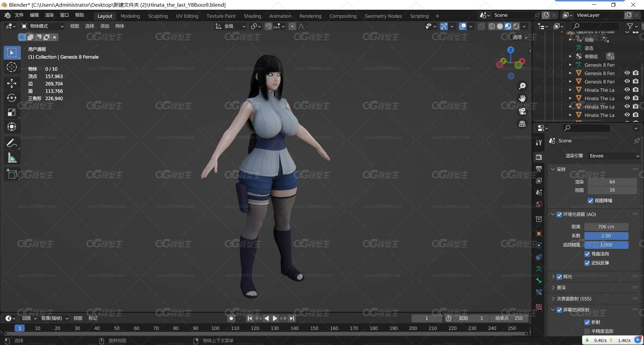Open the 物体模式 mode dropdown
Screen dimensions: 644x345
(x=43, y=26)
